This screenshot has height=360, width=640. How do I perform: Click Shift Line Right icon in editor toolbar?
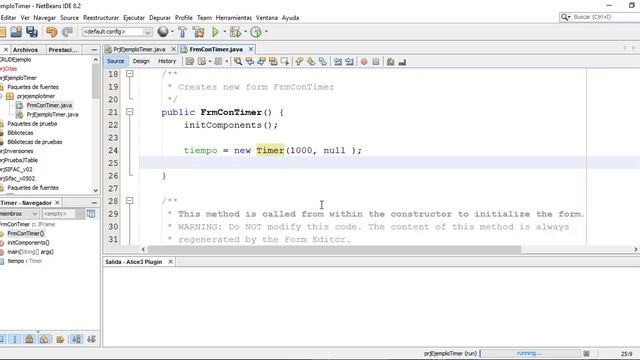[x=349, y=62]
